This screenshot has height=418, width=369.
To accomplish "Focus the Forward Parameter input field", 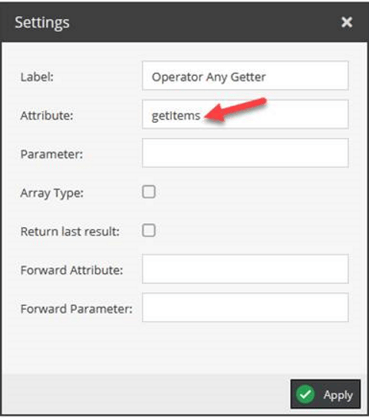I will (x=245, y=307).
